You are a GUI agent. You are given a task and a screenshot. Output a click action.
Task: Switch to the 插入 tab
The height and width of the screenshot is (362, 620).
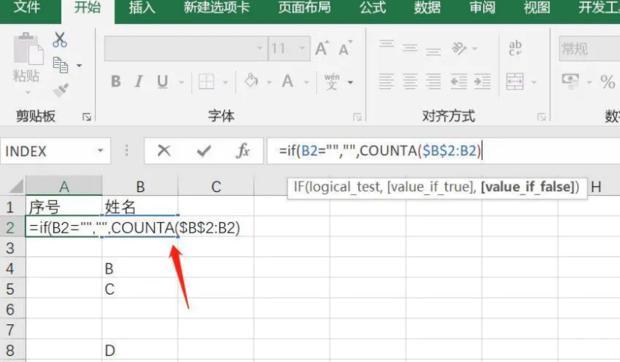tap(142, 7)
